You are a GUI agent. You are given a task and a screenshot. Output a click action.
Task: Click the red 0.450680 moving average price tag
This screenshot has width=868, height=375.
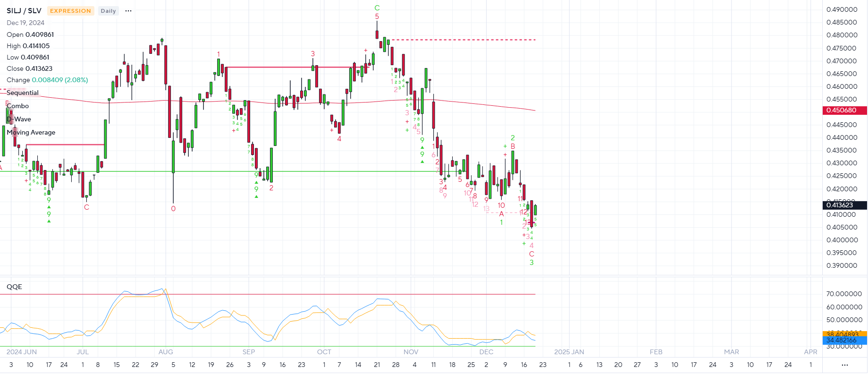coord(844,111)
